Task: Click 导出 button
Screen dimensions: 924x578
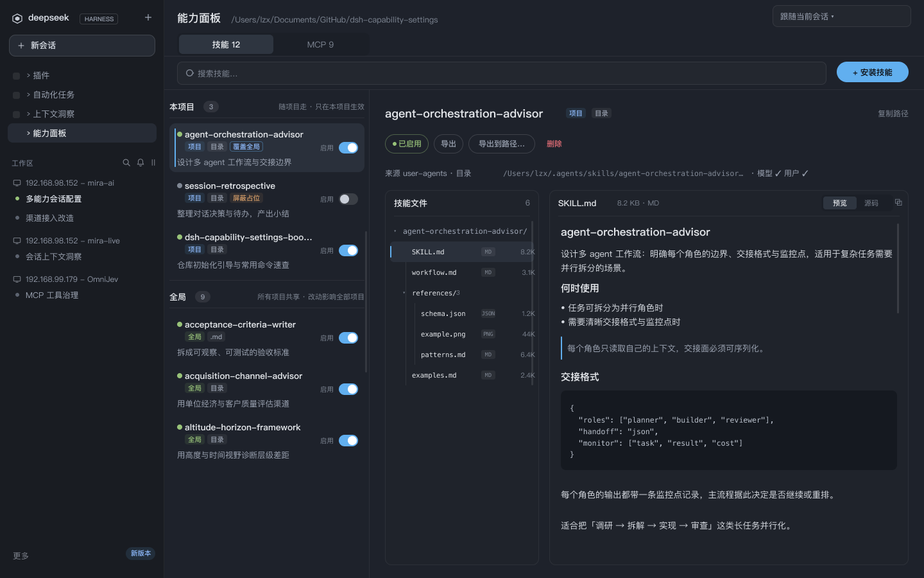Action: coord(449,144)
